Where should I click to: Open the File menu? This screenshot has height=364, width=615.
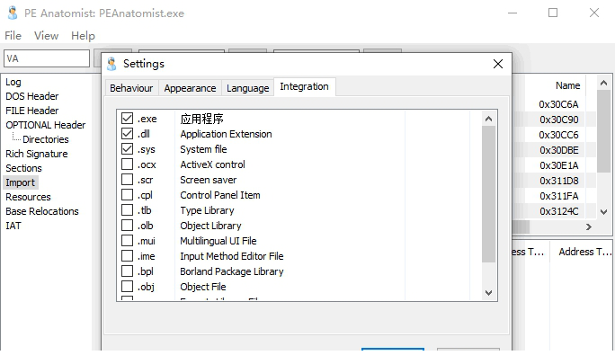[13, 36]
